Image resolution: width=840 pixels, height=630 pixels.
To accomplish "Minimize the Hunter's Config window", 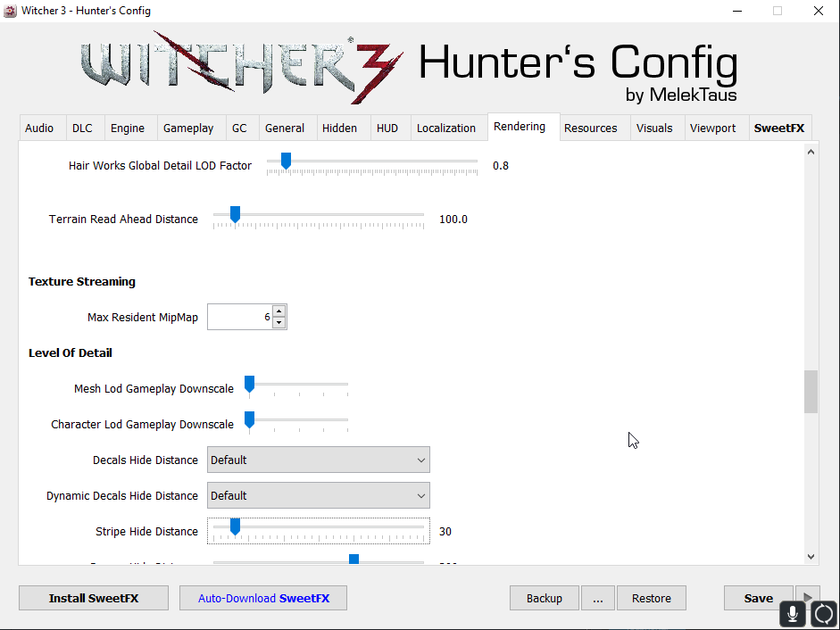I will pos(737,11).
